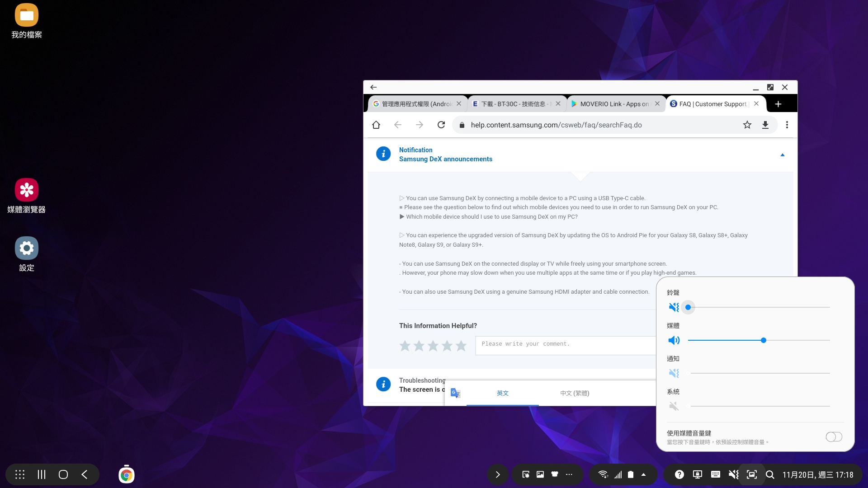Click the window back arrow above tabs
868x488 pixels.
[x=373, y=87]
